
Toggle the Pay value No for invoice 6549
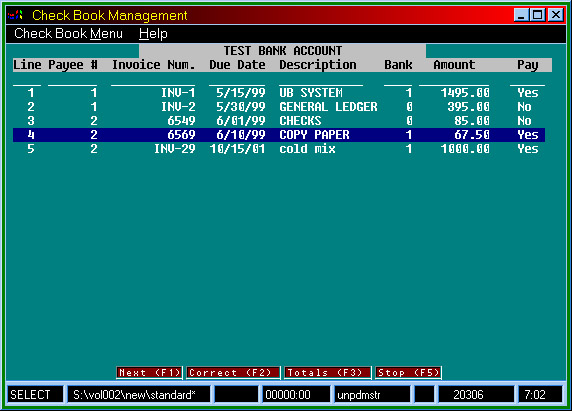click(x=524, y=121)
